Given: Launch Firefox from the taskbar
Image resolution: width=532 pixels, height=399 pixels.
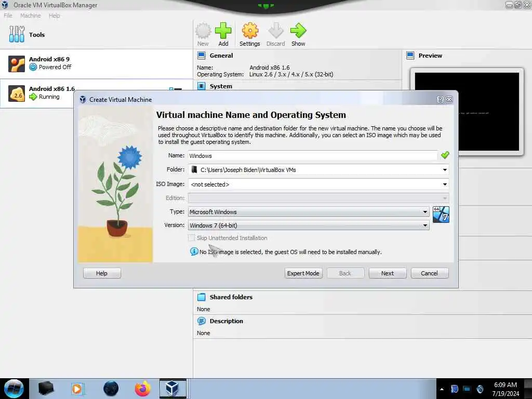Looking at the screenshot, I should click(142, 389).
